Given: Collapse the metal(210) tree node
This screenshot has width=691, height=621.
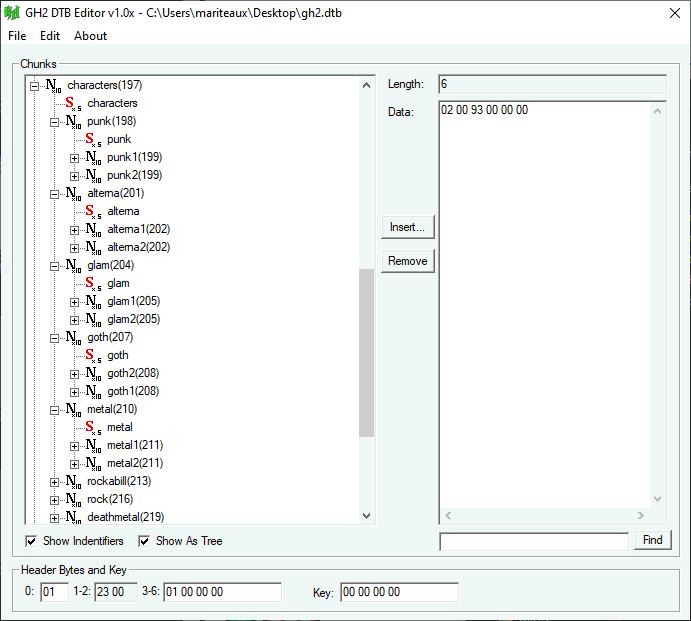Looking at the screenshot, I should coord(54,410).
